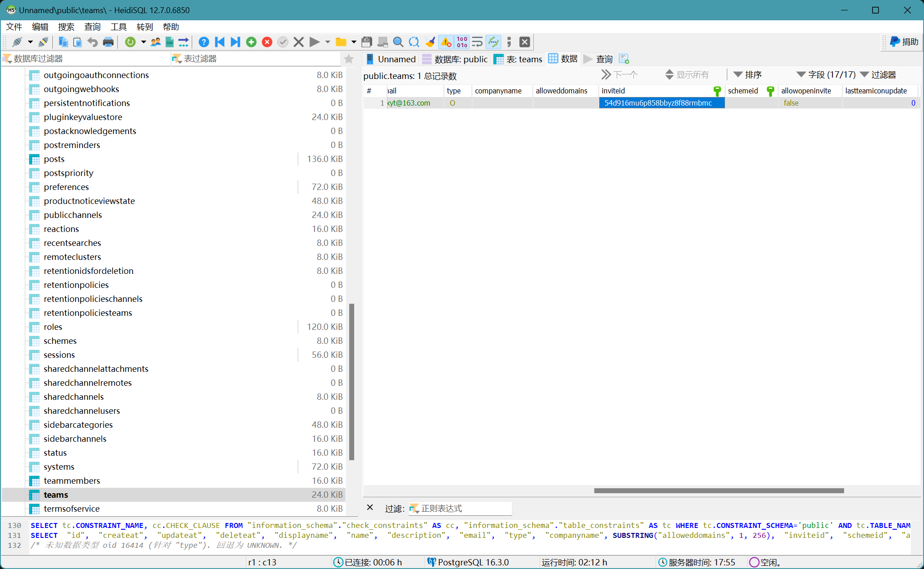924x569 pixels.
Task: Open the user manager icon
Action: pyautogui.click(x=156, y=42)
